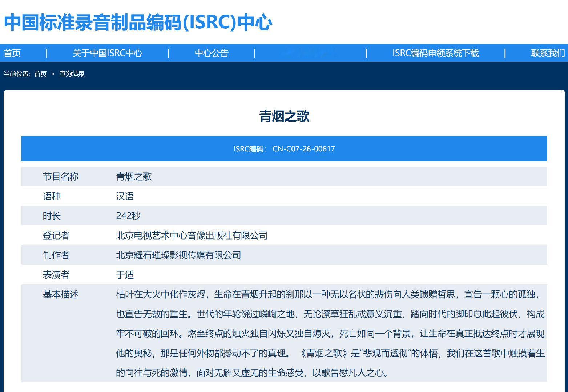Image resolution: width=568 pixels, height=392 pixels.
Task: Click the site title 中国标准录音制品编码(ISRC)中心
Action: (138, 23)
